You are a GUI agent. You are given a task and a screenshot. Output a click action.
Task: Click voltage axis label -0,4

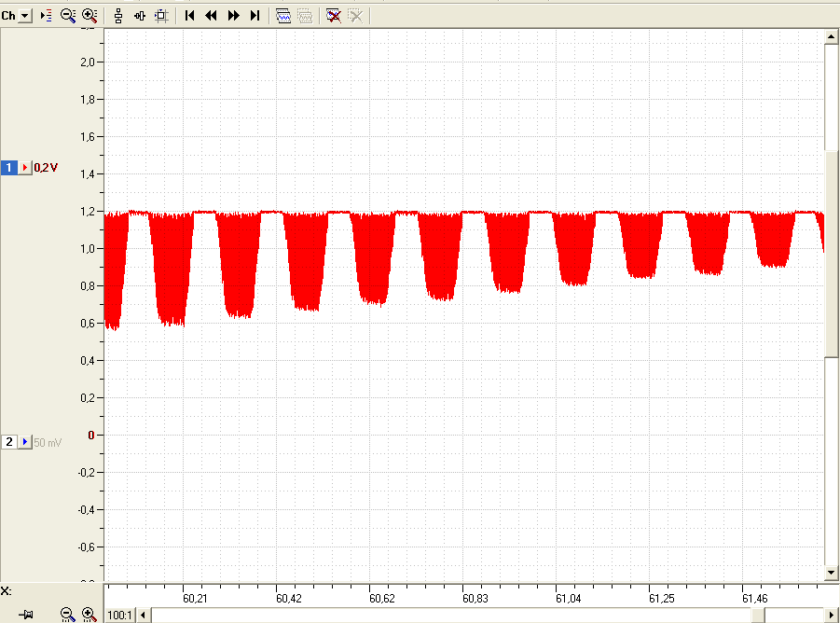(x=87, y=510)
